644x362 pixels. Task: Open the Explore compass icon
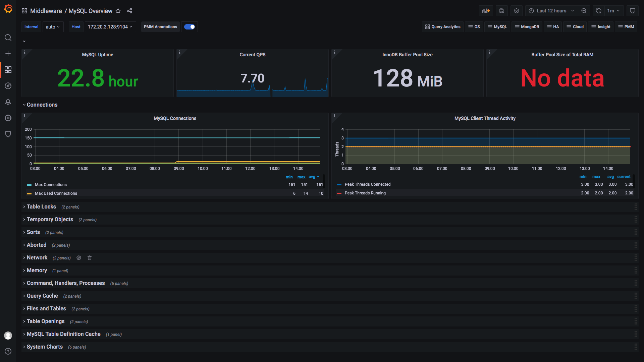click(8, 86)
